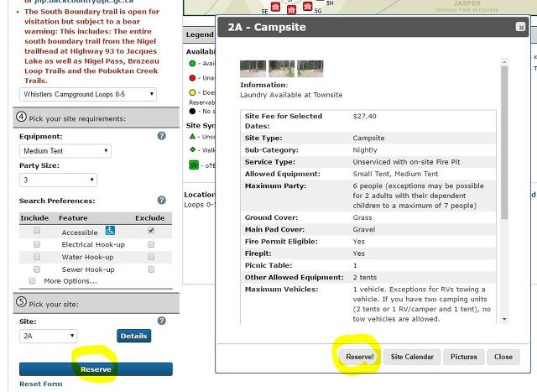
Task: Close the 2A Campsite dialog with X
Action: tap(520, 27)
